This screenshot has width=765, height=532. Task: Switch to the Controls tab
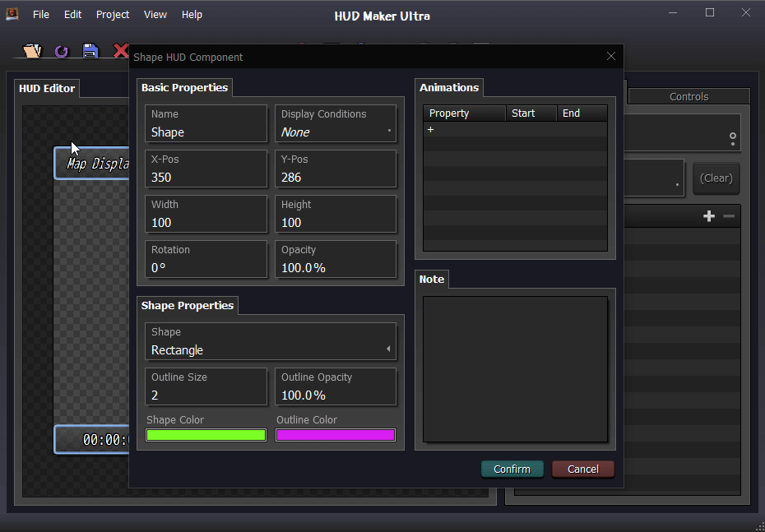click(x=688, y=96)
